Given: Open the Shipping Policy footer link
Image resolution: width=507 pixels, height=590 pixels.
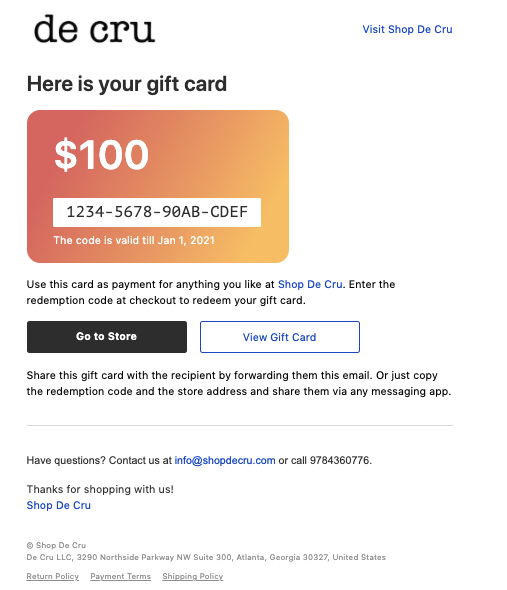Looking at the screenshot, I should pos(193,576).
